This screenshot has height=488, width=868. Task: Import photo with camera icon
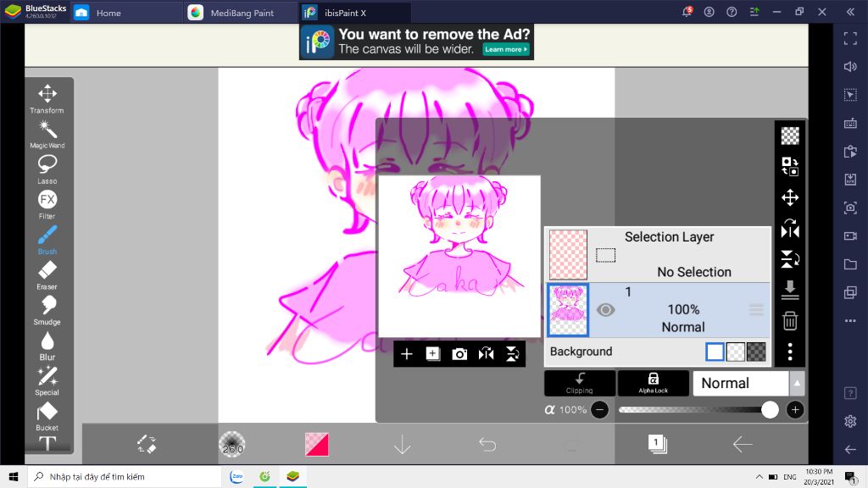(459, 354)
